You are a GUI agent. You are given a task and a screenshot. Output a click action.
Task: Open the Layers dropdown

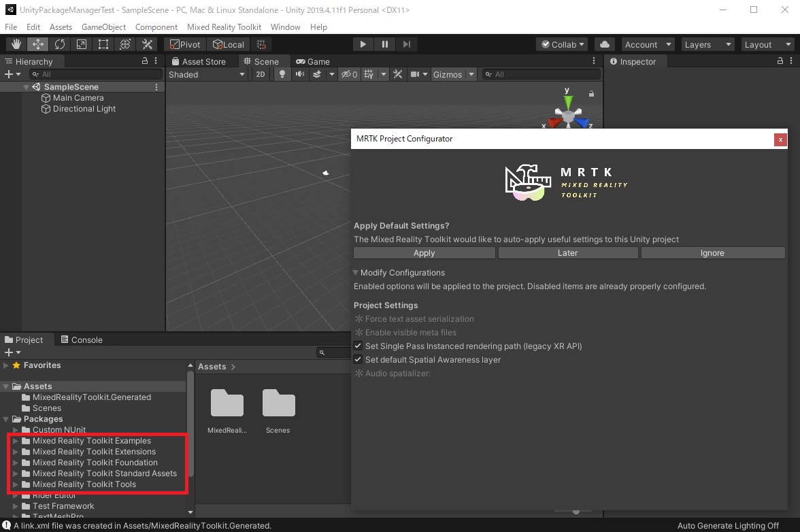707,44
